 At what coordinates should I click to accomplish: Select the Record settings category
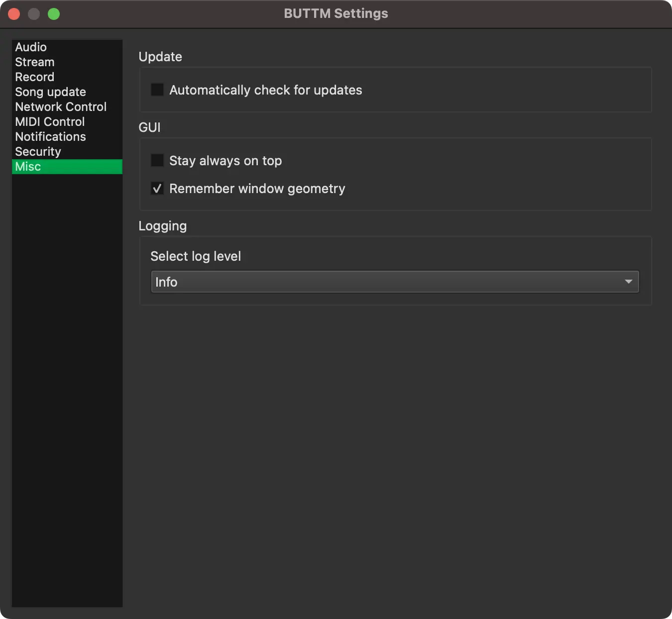click(x=34, y=77)
